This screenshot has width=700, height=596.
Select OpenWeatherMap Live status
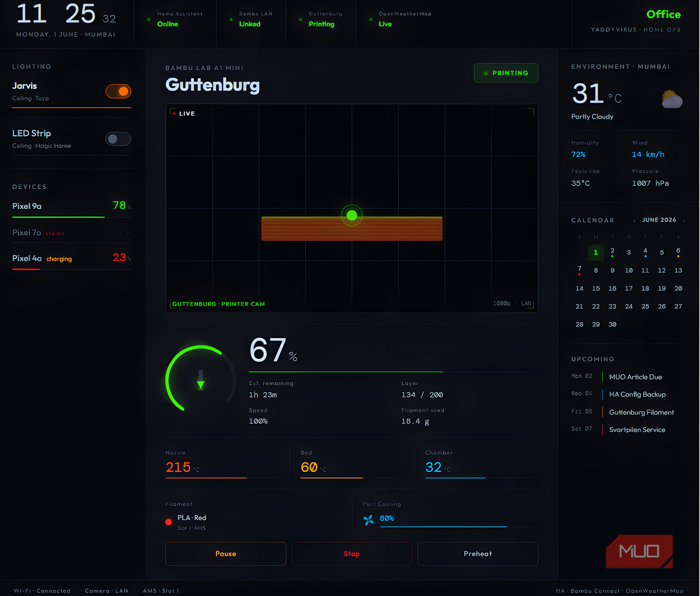400,19
